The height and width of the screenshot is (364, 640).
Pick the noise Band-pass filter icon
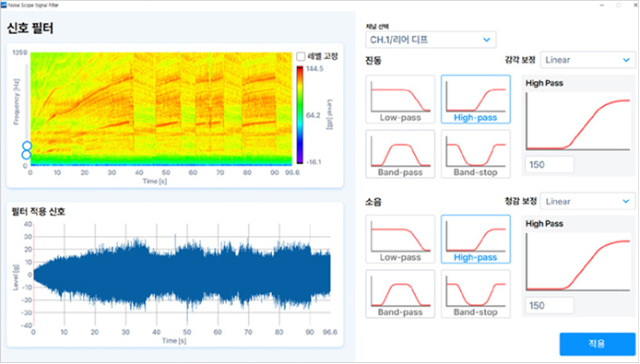pos(400,294)
